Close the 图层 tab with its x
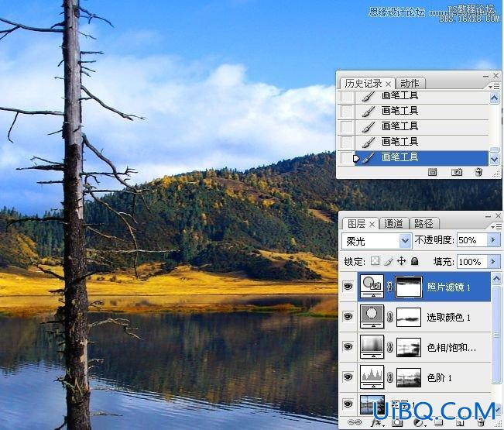504x430 pixels. point(372,224)
